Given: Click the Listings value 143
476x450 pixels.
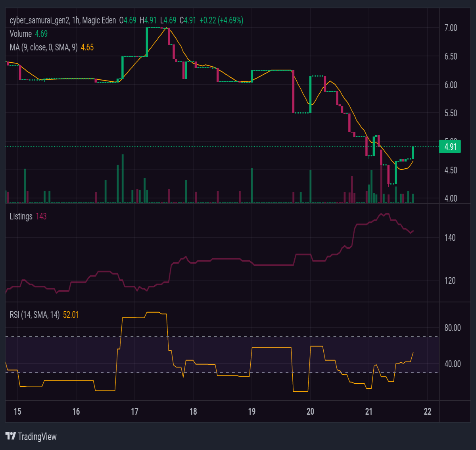Looking at the screenshot, I should (41, 216).
